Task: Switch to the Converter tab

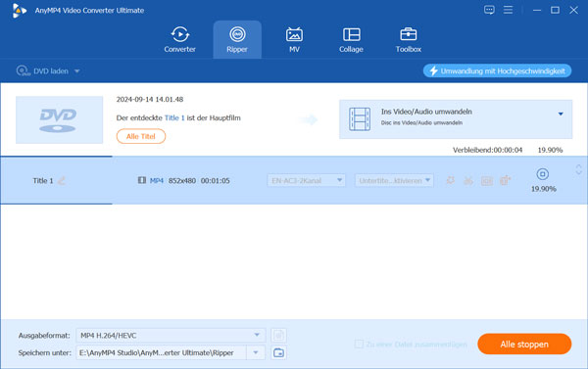Action: pyautogui.click(x=179, y=40)
